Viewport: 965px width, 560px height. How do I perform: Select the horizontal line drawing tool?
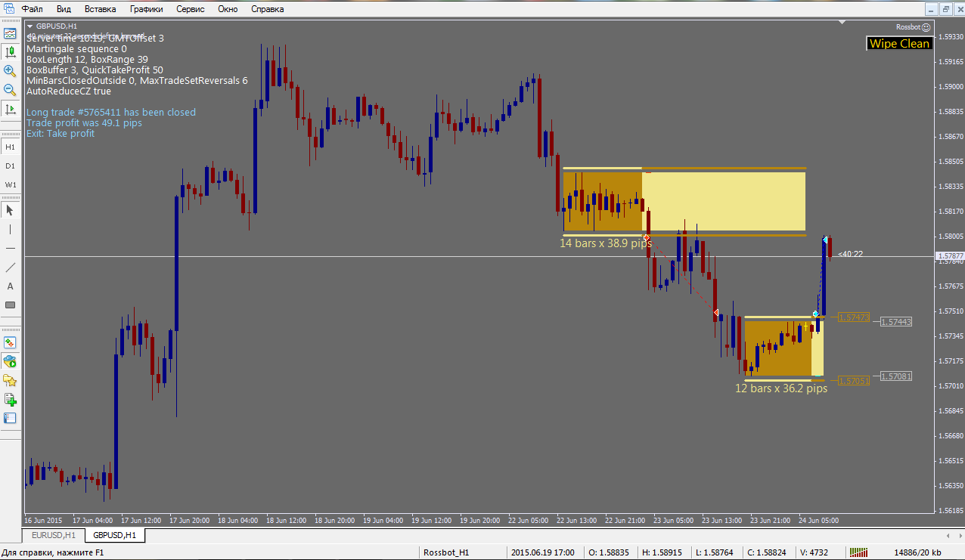click(10, 248)
